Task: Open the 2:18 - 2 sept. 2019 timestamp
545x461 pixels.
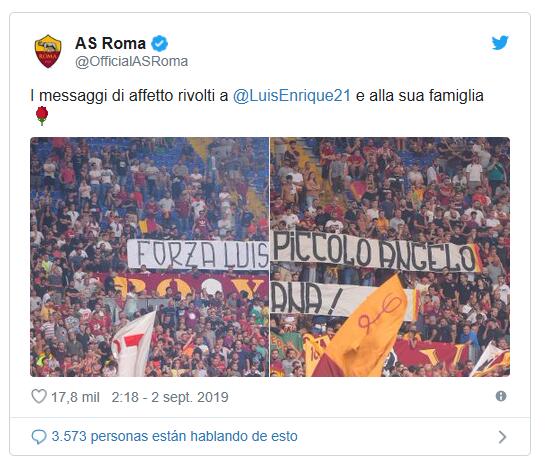Action: click(170, 397)
